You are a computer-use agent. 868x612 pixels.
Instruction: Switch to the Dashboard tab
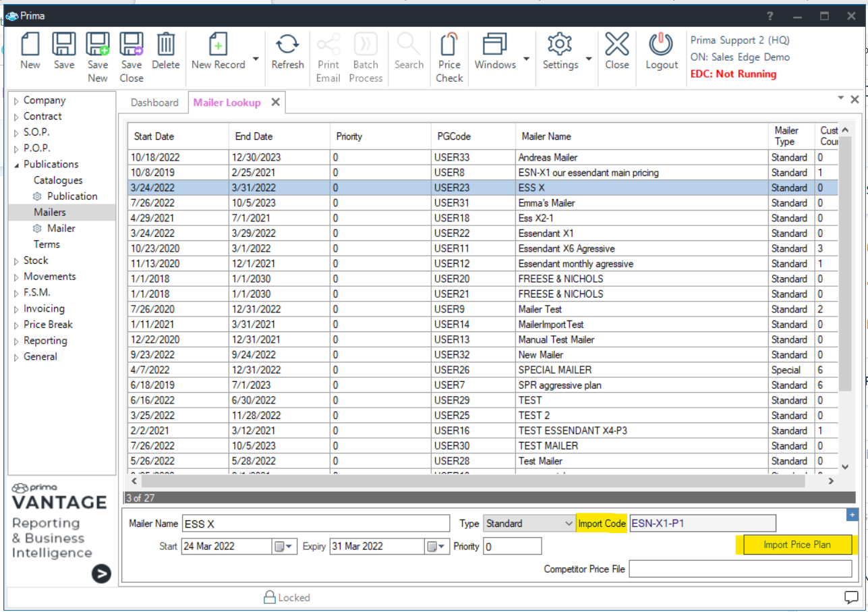pyautogui.click(x=154, y=103)
